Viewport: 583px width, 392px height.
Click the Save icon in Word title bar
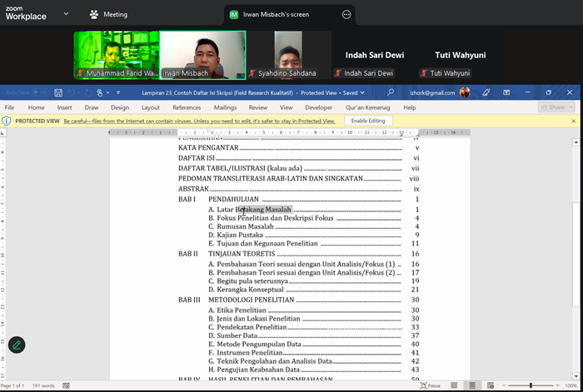tap(58, 93)
